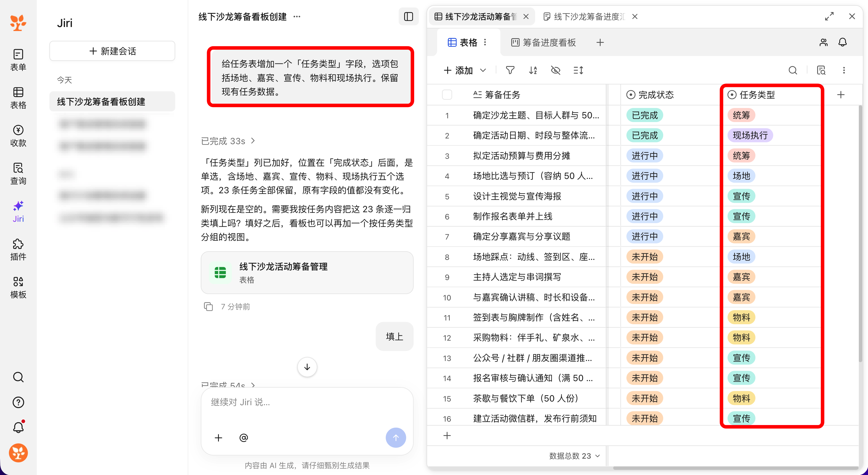Open the 查询 sidebar section

(18, 173)
